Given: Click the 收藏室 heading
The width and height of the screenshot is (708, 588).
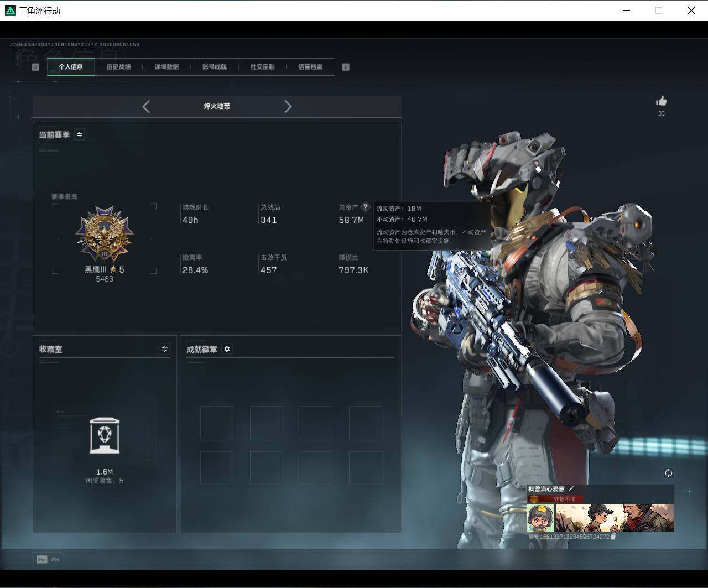Looking at the screenshot, I should point(50,350).
